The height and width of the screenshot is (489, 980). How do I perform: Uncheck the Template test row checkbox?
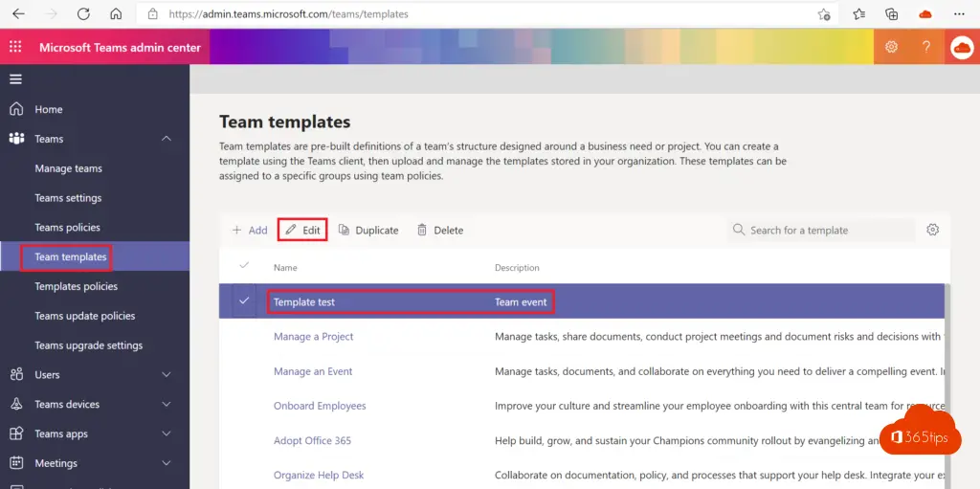tap(244, 300)
